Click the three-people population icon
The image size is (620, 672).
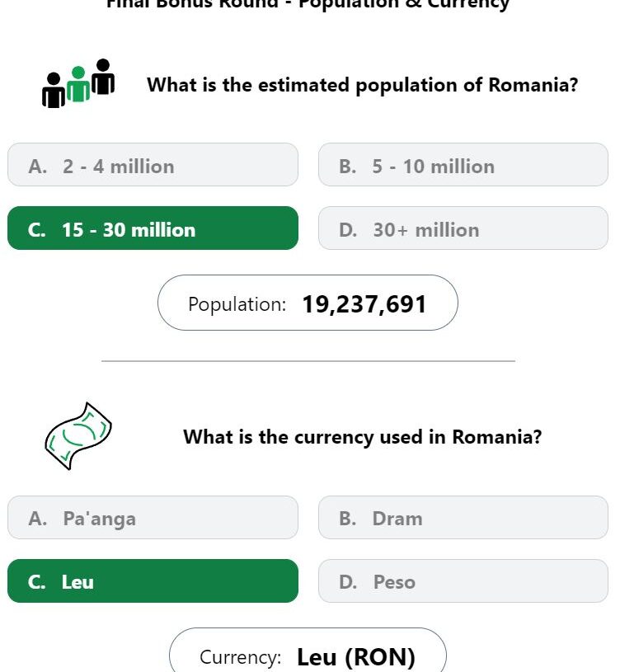click(78, 83)
